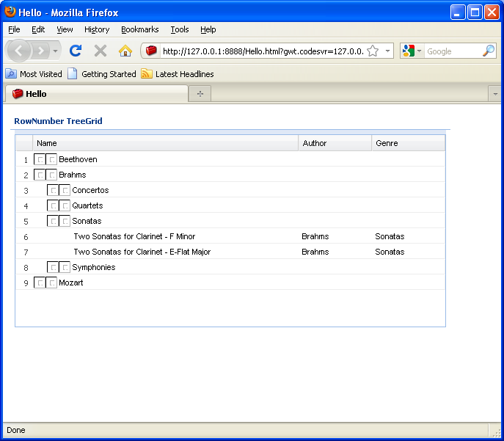The height and width of the screenshot is (441, 504).
Task: Go to the Home page
Action: [x=125, y=51]
